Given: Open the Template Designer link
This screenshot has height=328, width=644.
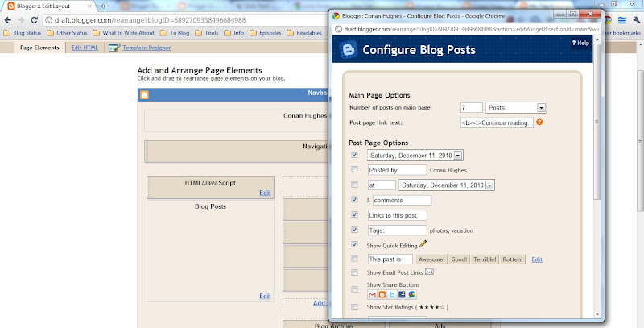Looking at the screenshot, I should tap(147, 48).
